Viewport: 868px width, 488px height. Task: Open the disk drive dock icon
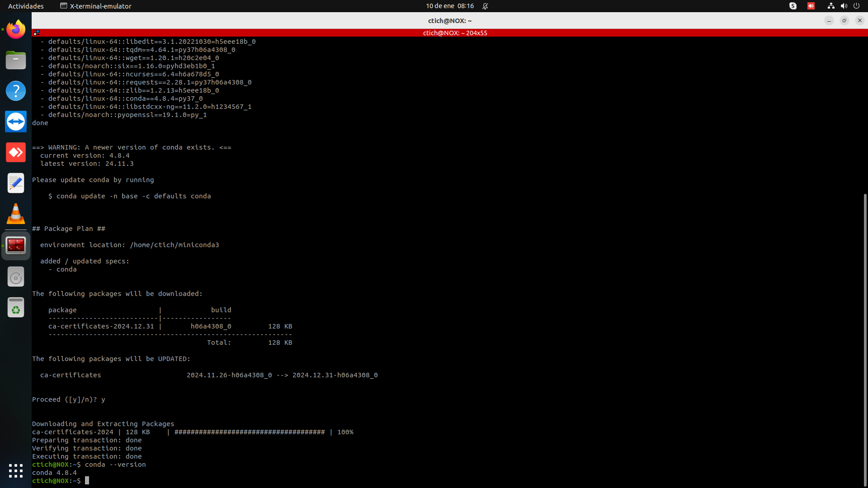click(16, 277)
